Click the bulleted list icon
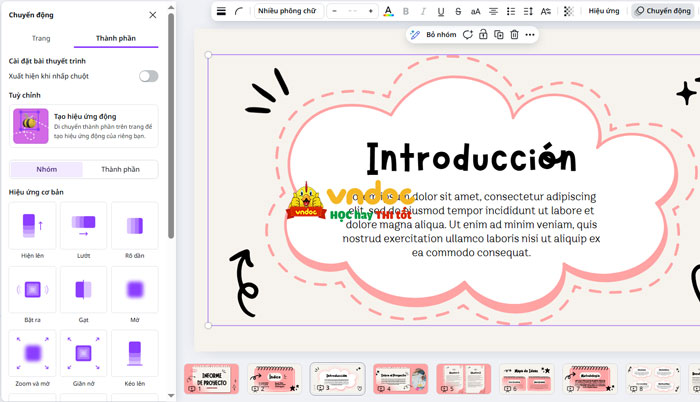Screen dimensions: 700x402 (x=510, y=11)
